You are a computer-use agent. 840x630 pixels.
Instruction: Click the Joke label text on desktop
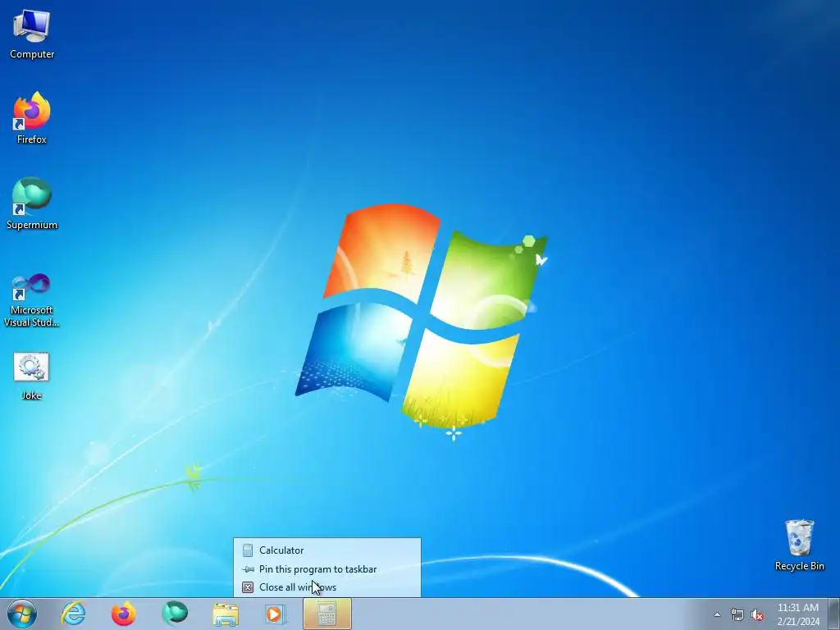click(32, 395)
